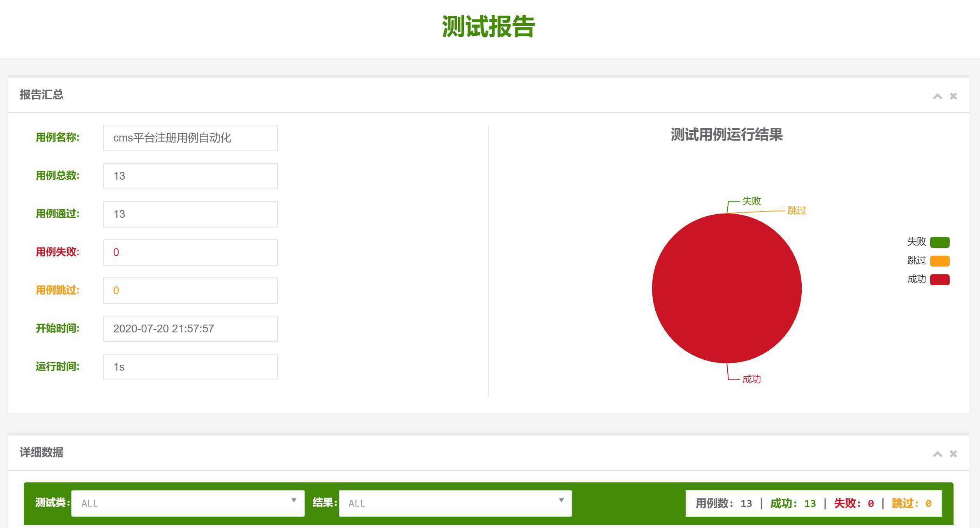Click the 用例通过 field showing 13

pyautogui.click(x=190, y=214)
